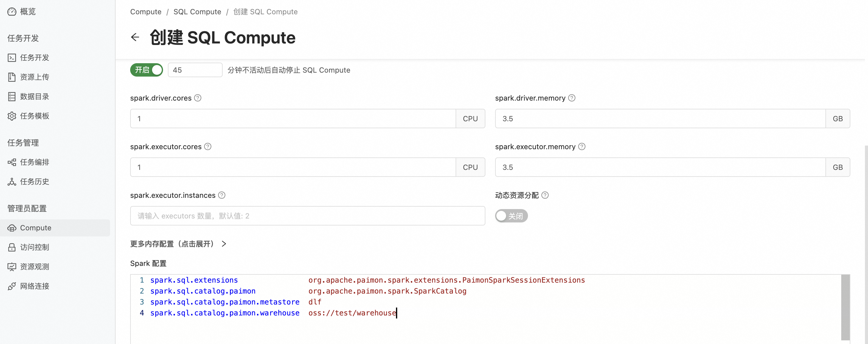Open 资源上传 resource upload page
The height and width of the screenshot is (344, 868).
(35, 77)
